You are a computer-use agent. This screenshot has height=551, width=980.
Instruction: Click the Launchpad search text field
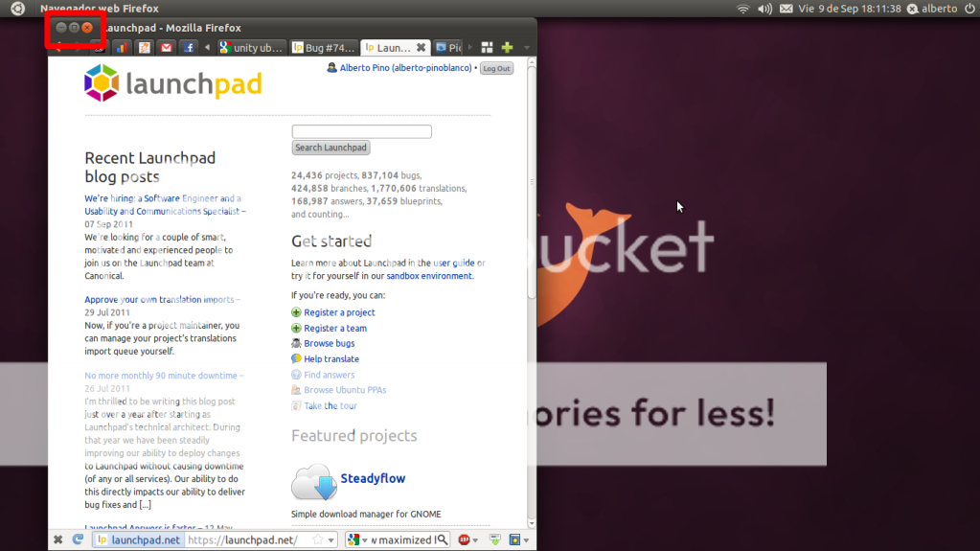(361, 131)
